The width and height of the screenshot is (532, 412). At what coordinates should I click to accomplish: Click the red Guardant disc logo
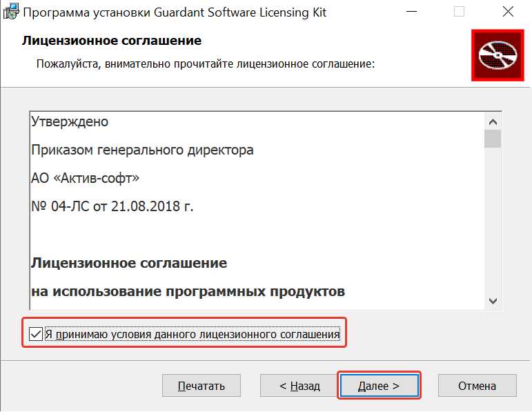pyautogui.click(x=497, y=55)
